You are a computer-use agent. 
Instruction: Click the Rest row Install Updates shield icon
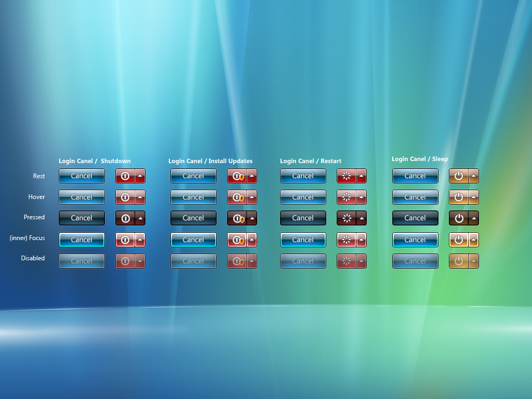(x=237, y=176)
